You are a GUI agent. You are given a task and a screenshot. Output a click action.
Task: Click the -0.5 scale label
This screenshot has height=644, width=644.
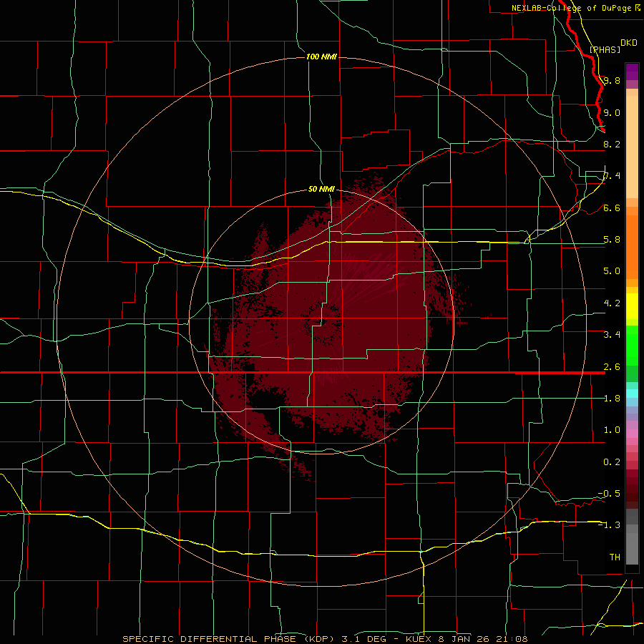609,494
